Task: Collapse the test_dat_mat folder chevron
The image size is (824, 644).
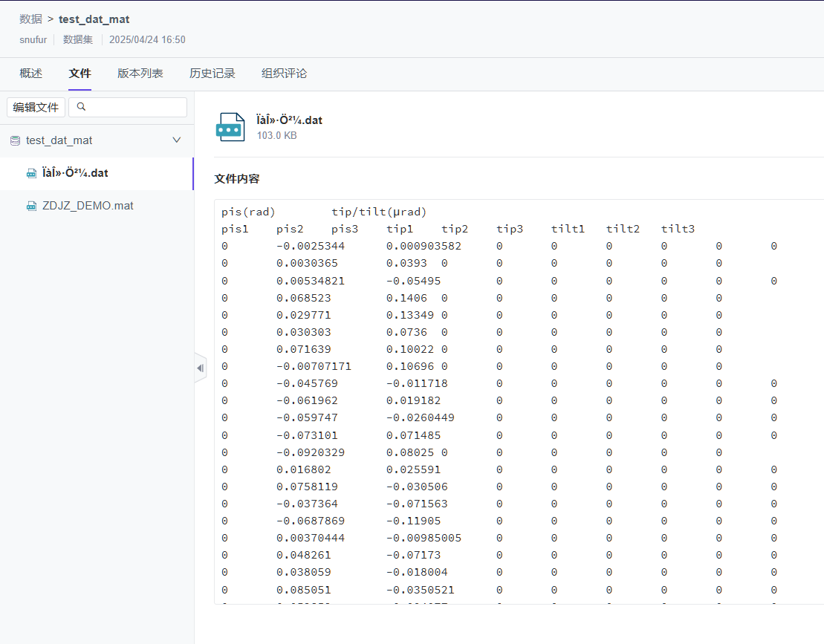Action: click(x=177, y=140)
